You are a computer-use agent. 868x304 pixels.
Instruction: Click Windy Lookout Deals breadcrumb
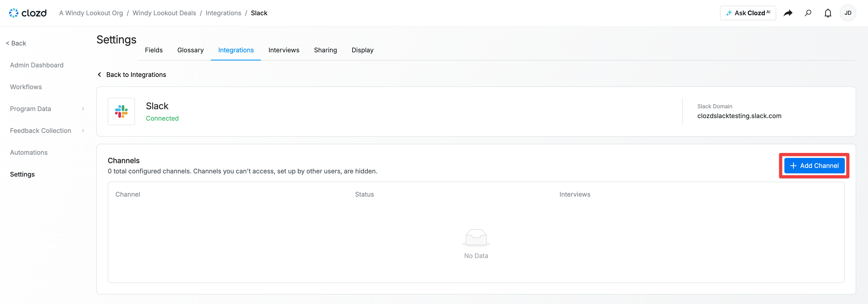coord(164,13)
